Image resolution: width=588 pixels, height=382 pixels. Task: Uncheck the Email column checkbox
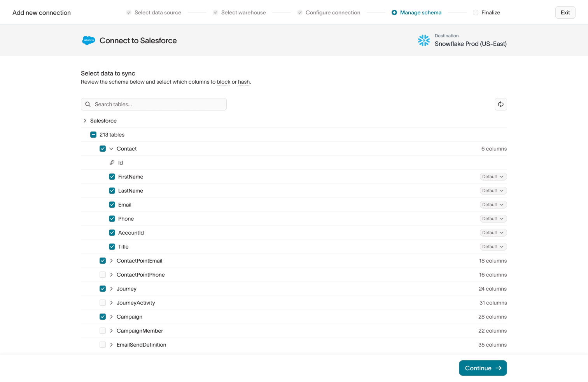click(112, 205)
